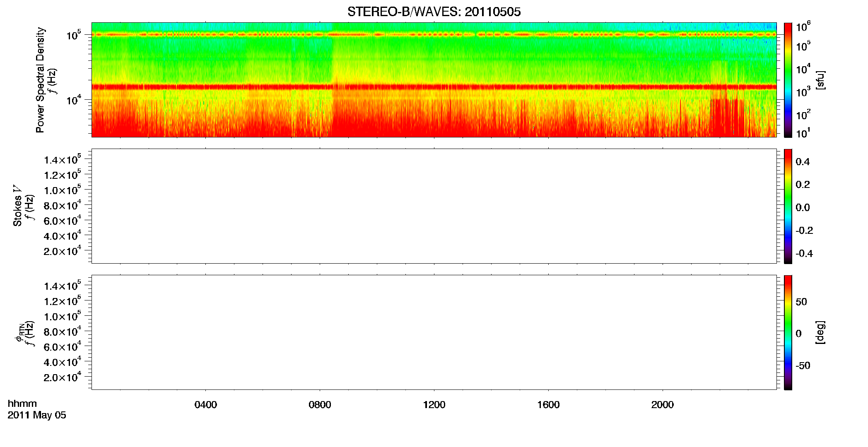Click the Power Spectral Density axis label
868x447 pixels.
tap(40, 80)
